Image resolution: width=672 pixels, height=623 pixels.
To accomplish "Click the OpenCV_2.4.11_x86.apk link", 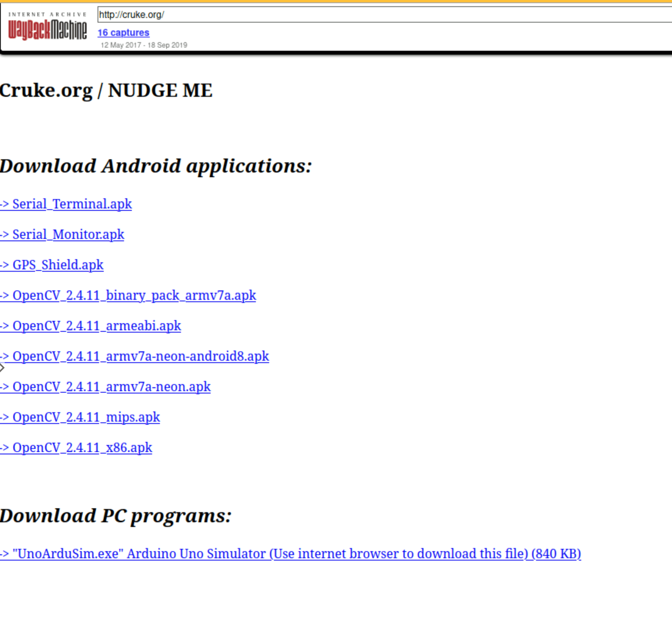I will tap(76, 448).
